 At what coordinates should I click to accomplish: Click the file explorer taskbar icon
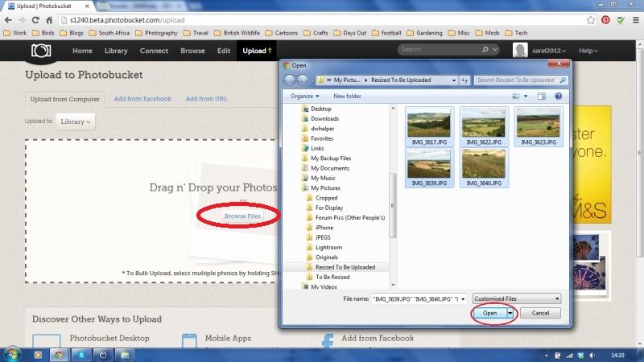[125, 355]
